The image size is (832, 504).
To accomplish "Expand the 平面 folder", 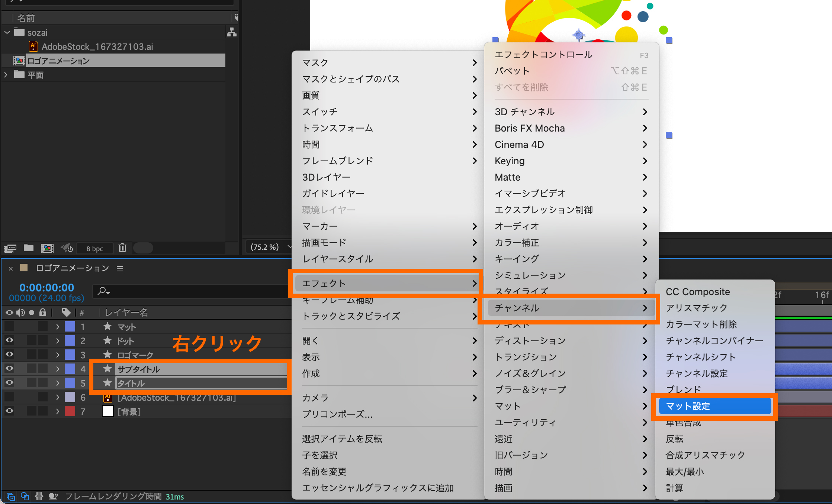I will pyautogui.click(x=6, y=75).
